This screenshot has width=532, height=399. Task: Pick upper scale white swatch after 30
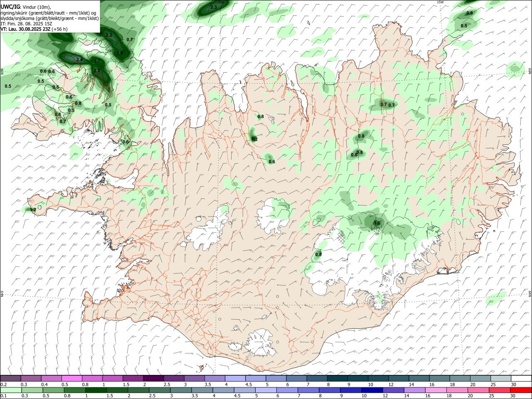(521, 378)
